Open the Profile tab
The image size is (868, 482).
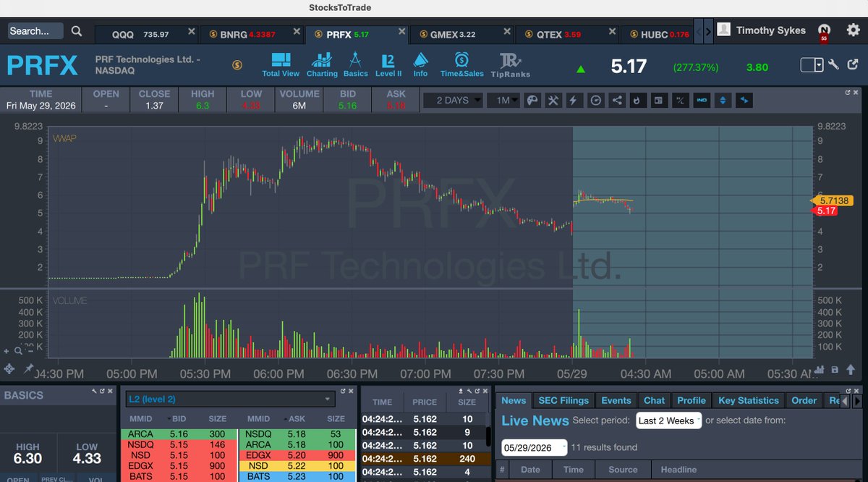pyautogui.click(x=692, y=400)
